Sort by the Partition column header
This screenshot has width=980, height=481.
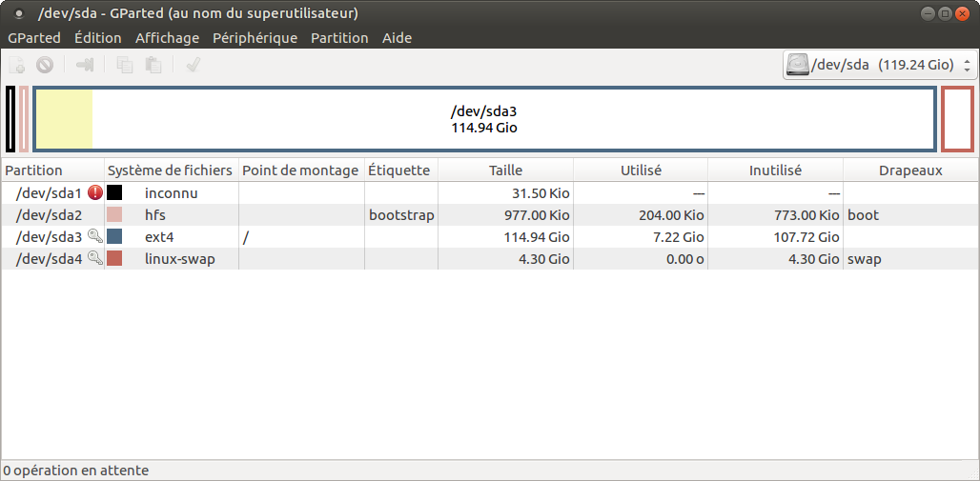click(52, 170)
